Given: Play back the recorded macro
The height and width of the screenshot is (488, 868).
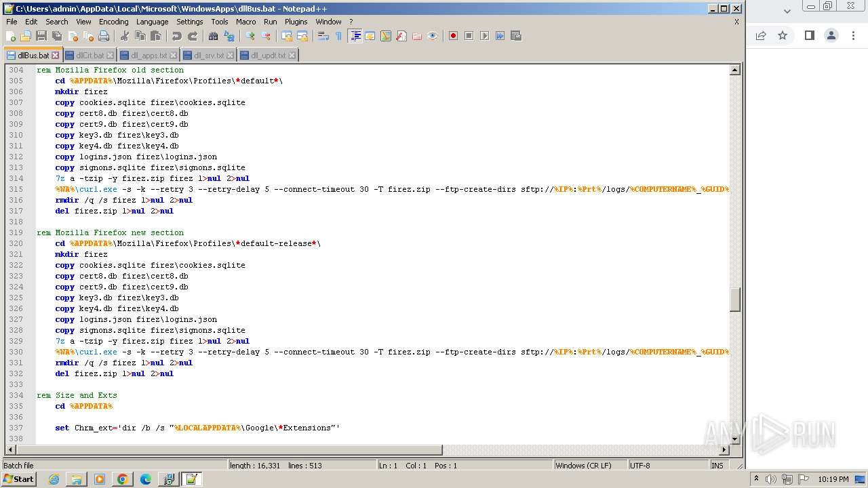Looking at the screenshot, I should 484,36.
